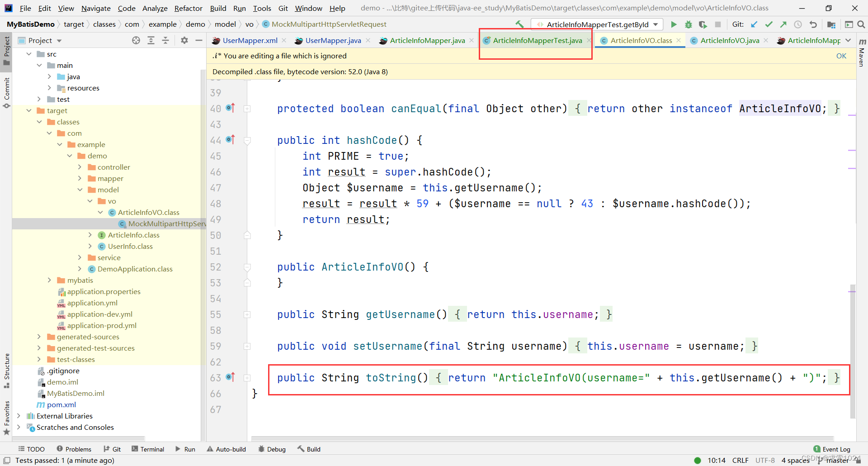
Task: Switch to the ArticleInfoMapperTest.java tab
Action: tap(537, 40)
